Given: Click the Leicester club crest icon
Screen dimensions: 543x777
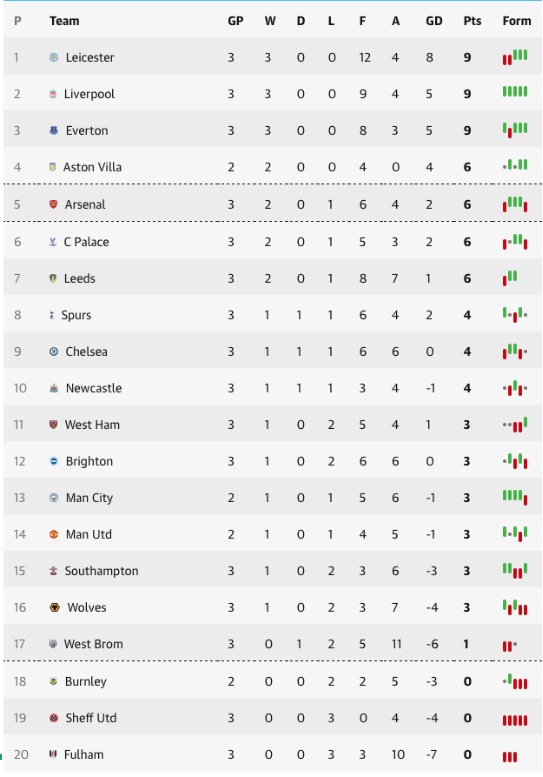Looking at the screenshot, I should click(x=54, y=57).
